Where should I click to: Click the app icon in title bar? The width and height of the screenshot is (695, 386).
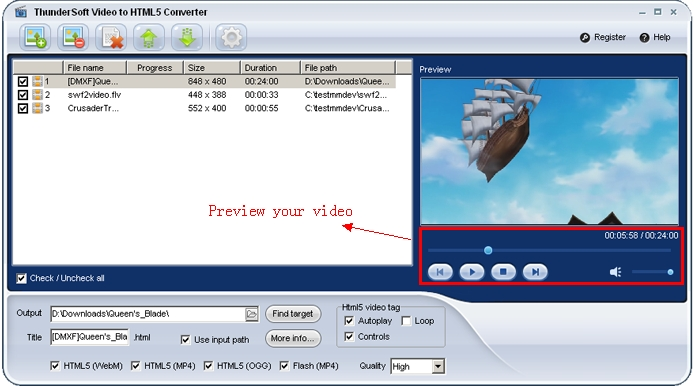[x=21, y=12]
